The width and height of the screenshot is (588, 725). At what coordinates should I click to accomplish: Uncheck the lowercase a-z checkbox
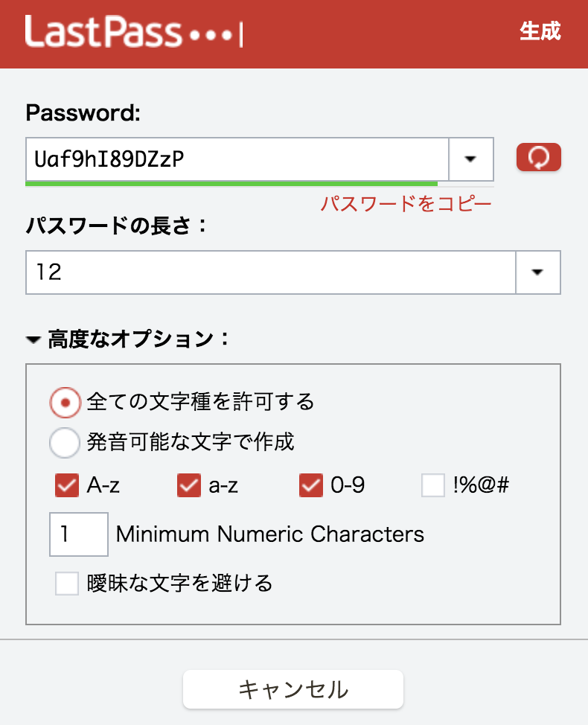[x=189, y=486]
